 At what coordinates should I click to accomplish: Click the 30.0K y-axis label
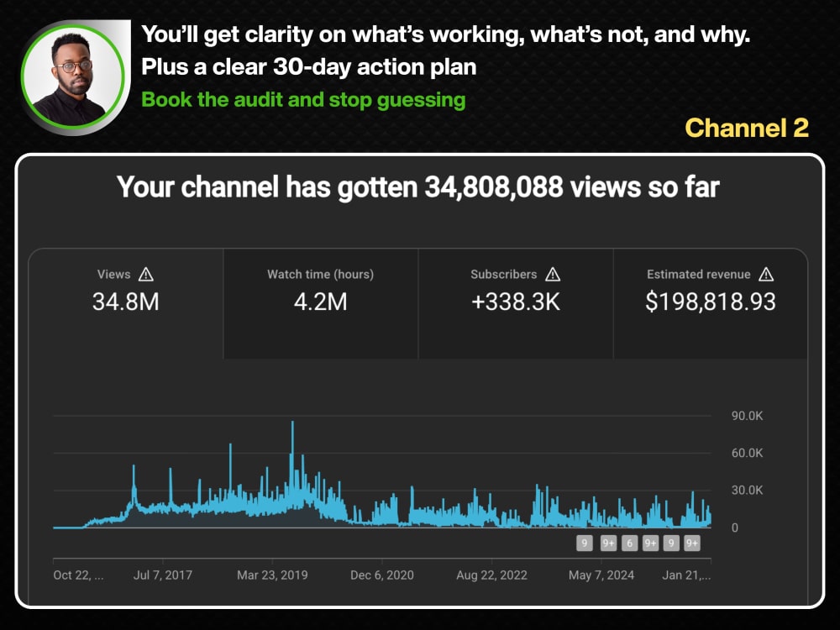point(748,491)
